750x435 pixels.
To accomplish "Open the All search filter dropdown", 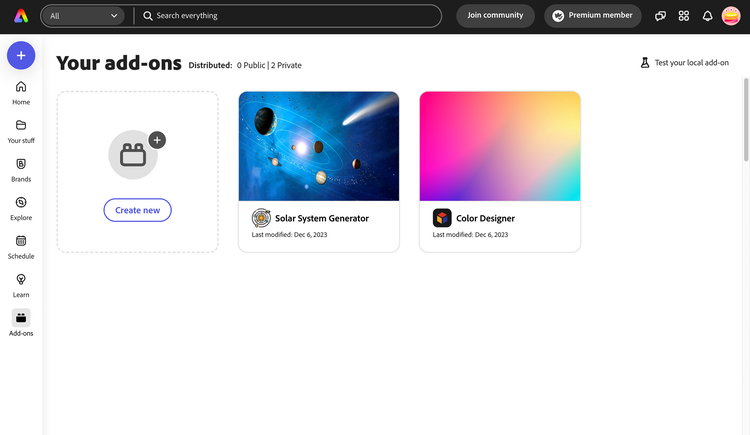I will (83, 16).
